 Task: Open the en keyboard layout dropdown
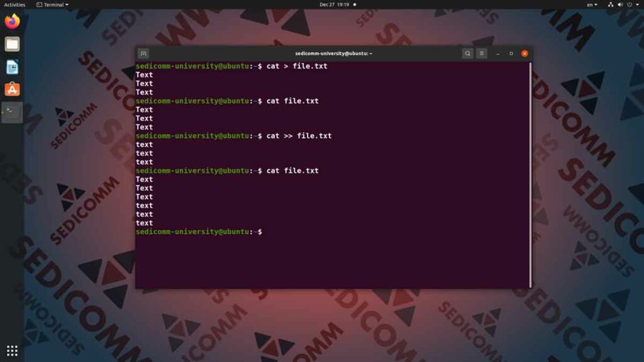[592, 4]
